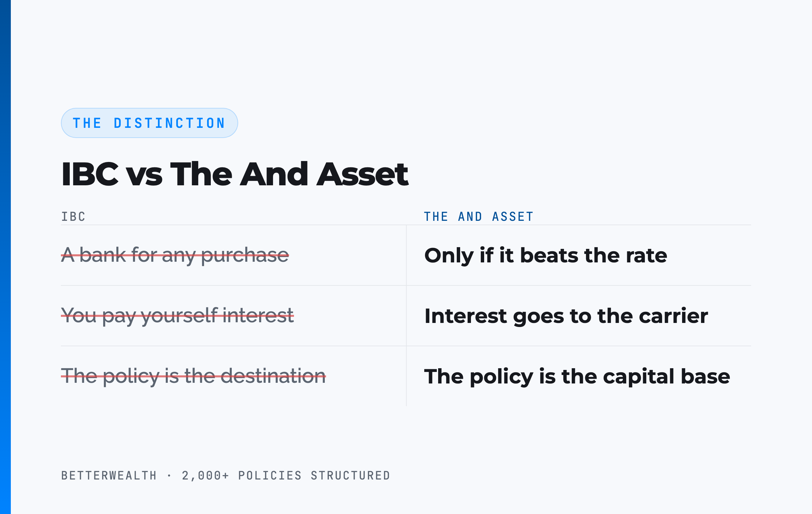Image resolution: width=812 pixels, height=514 pixels.
Task: Click the word IBC in the headline
Action: coord(90,174)
